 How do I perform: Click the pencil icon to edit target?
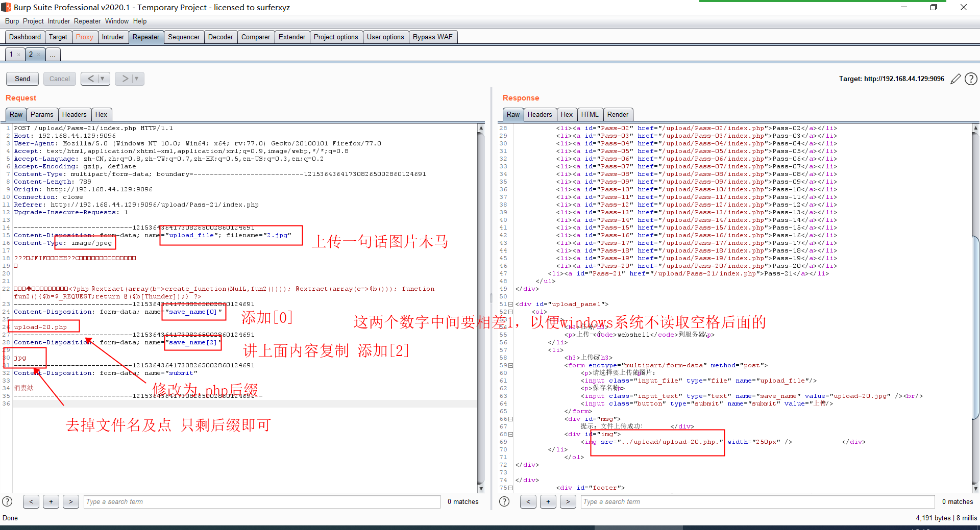click(x=955, y=79)
